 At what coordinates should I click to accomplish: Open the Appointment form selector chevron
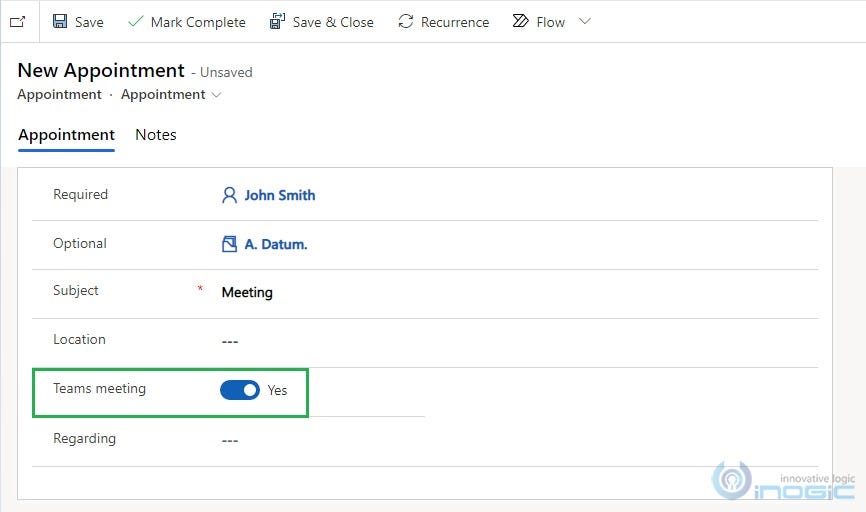point(217,95)
